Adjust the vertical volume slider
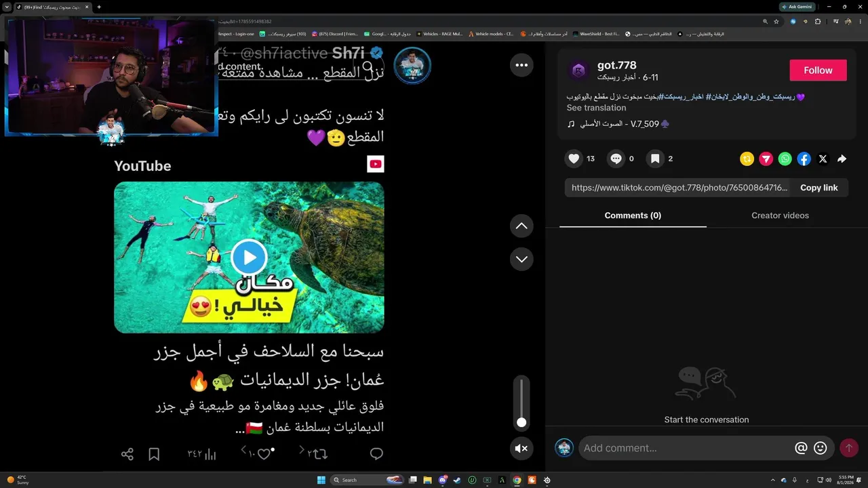This screenshot has height=488, width=868. click(521, 404)
